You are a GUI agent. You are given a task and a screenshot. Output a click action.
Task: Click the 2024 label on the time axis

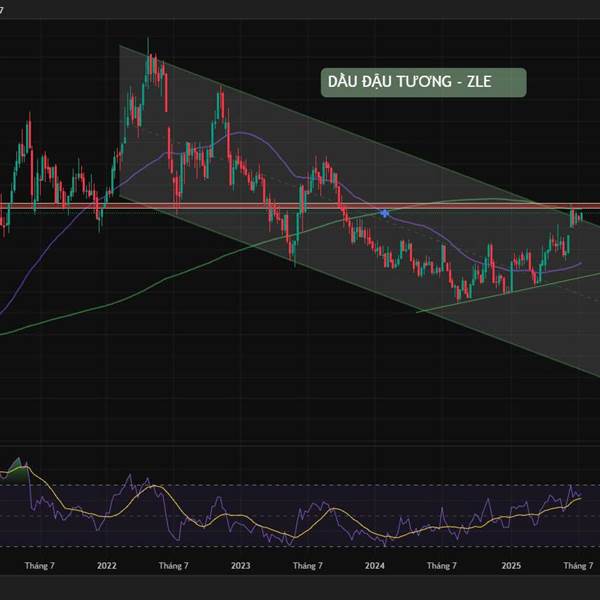[375, 566]
